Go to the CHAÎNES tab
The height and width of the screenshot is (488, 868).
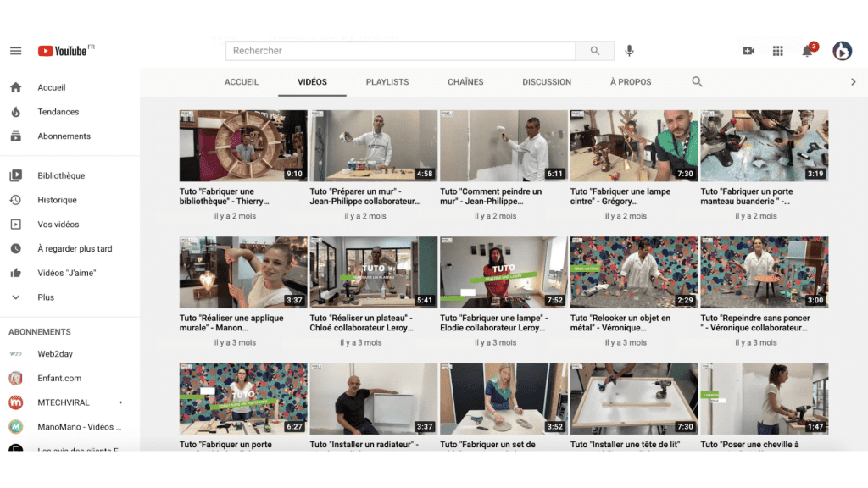point(465,82)
